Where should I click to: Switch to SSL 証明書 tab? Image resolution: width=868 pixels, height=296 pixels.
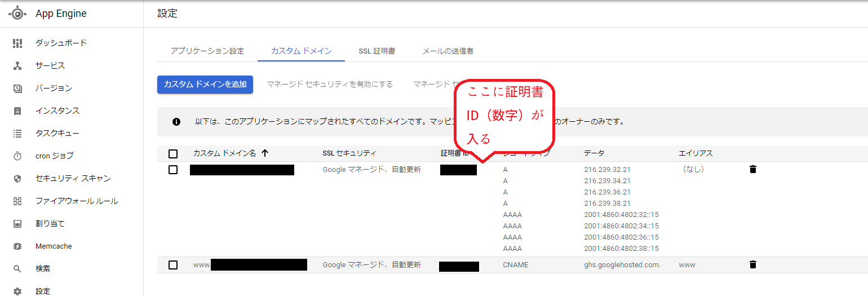pyautogui.click(x=377, y=51)
